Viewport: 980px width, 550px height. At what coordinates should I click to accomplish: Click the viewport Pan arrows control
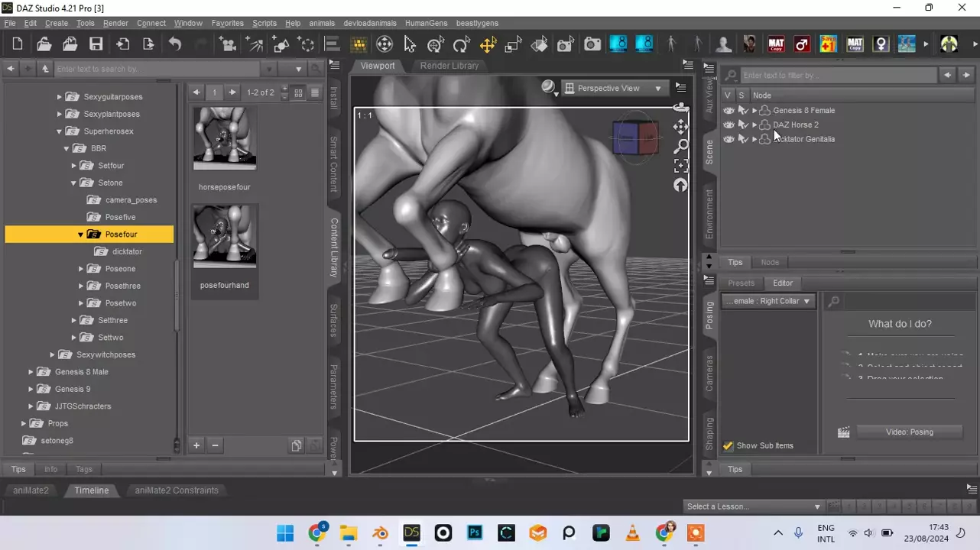(x=680, y=127)
